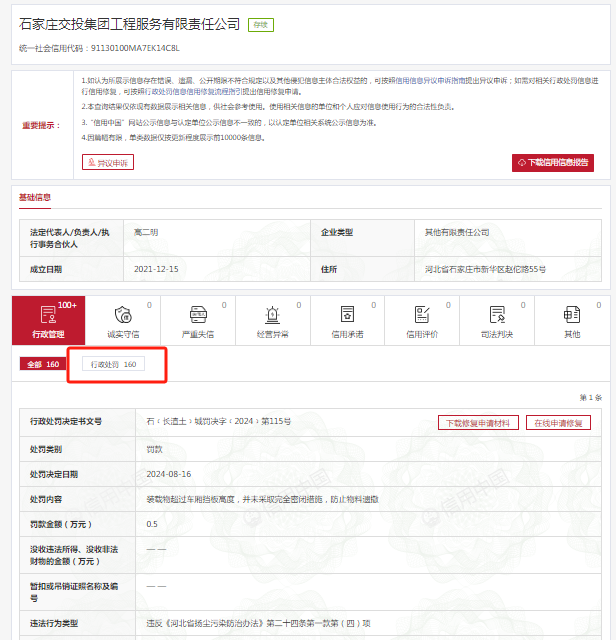This screenshot has height=640, width=616.
Task: Select the 行政处罚 160 filter tab
Action: pyautogui.click(x=113, y=364)
